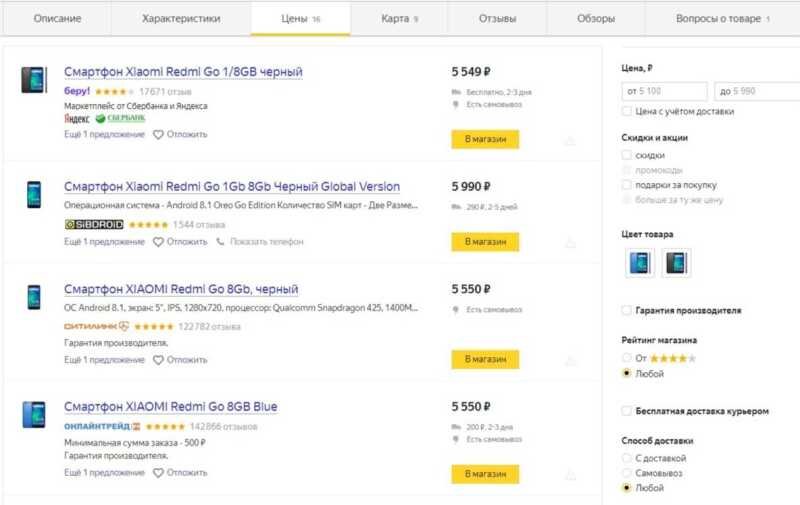
Task: Click heart Отложить icon in Ситилинк offer
Action: 158,360
